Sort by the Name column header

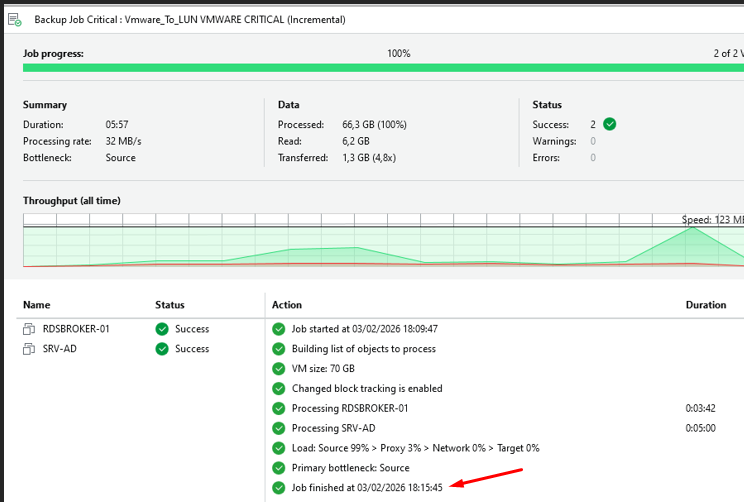click(x=37, y=305)
